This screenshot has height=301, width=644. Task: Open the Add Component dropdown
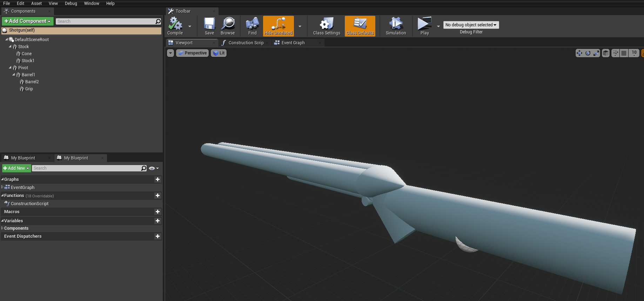[x=28, y=21]
